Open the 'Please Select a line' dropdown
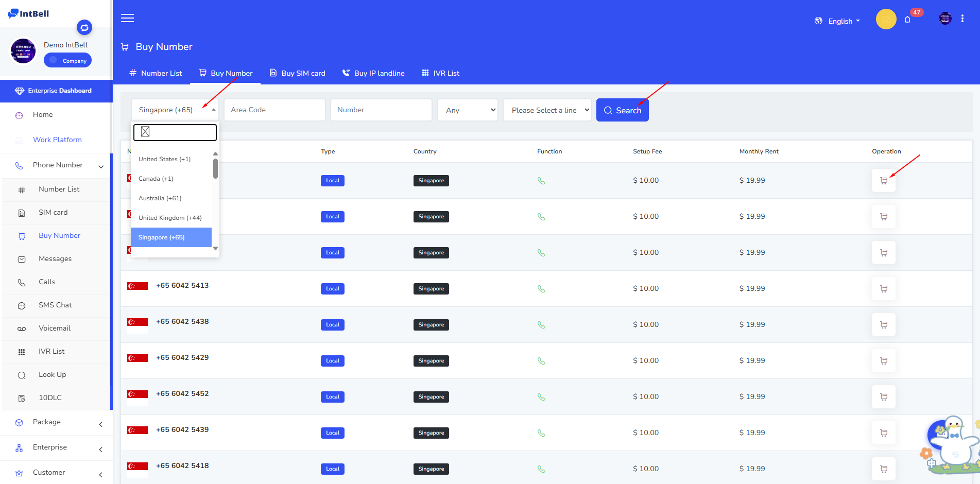The image size is (980, 484). coord(547,110)
